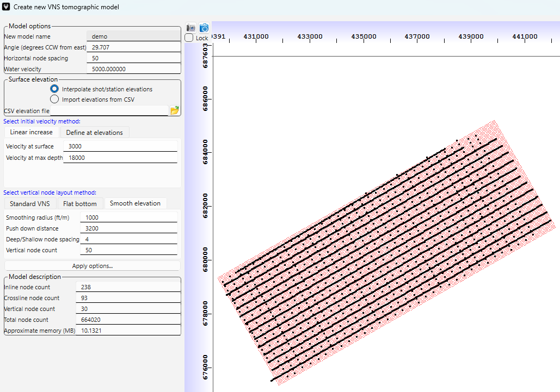Click the Velocity at surface field
The image size is (560, 392).
[x=120, y=146]
